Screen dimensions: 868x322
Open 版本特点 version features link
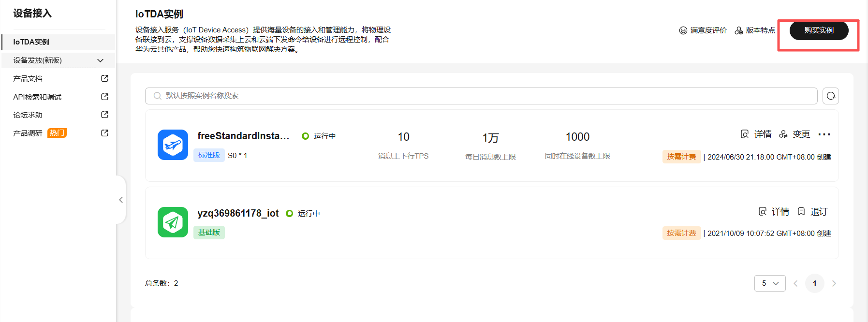(760, 30)
